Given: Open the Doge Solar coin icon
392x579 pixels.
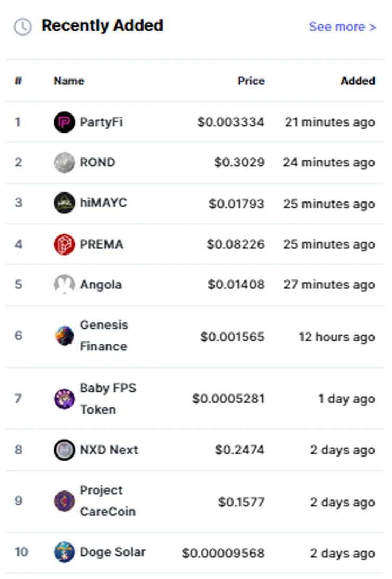Looking at the screenshot, I should 64,552.
